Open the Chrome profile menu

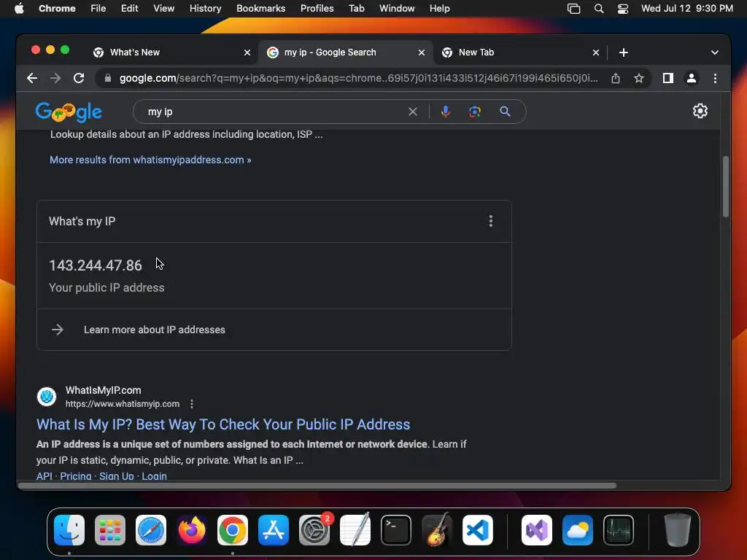pyautogui.click(x=692, y=78)
